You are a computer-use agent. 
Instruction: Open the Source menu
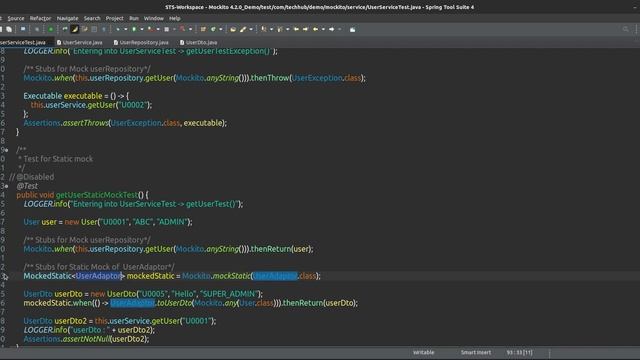(16, 18)
